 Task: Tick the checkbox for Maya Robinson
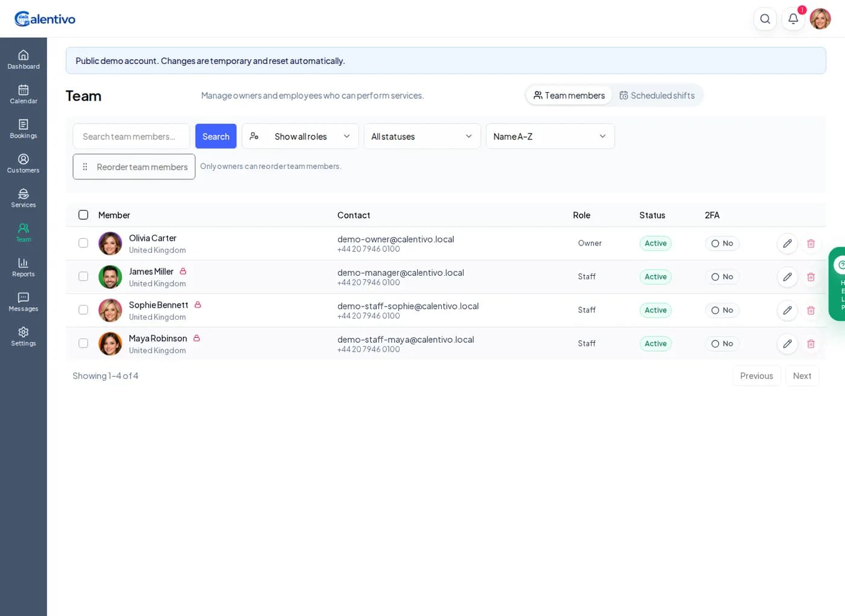tap(83, 343)
